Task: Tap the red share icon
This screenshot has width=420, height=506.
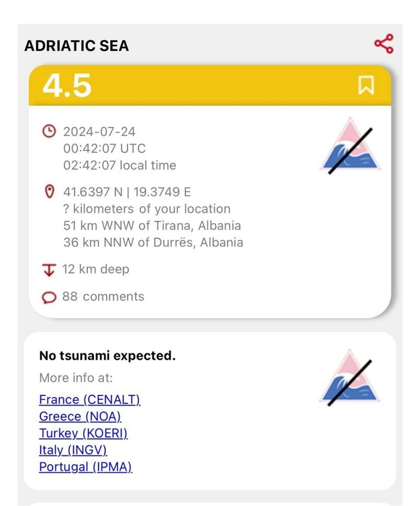Action: 384,44
